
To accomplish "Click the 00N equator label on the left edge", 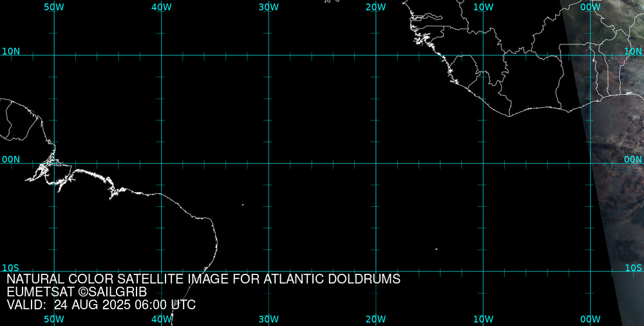I will point(11,160).
